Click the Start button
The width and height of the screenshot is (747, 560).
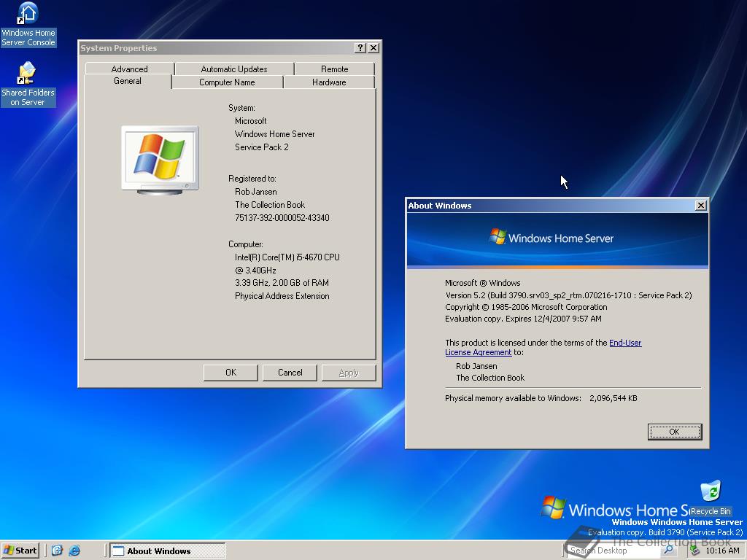[20, 551]
